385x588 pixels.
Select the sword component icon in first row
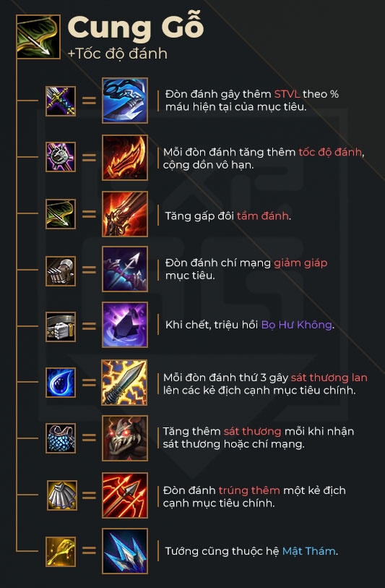click(x=61, y=101)
